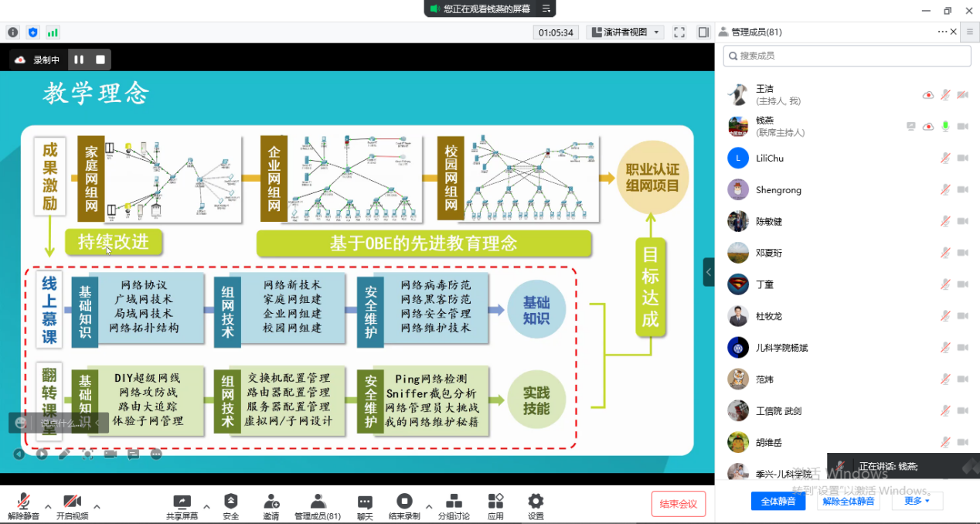Open the 聊天 chat panel

pos(365,505)
